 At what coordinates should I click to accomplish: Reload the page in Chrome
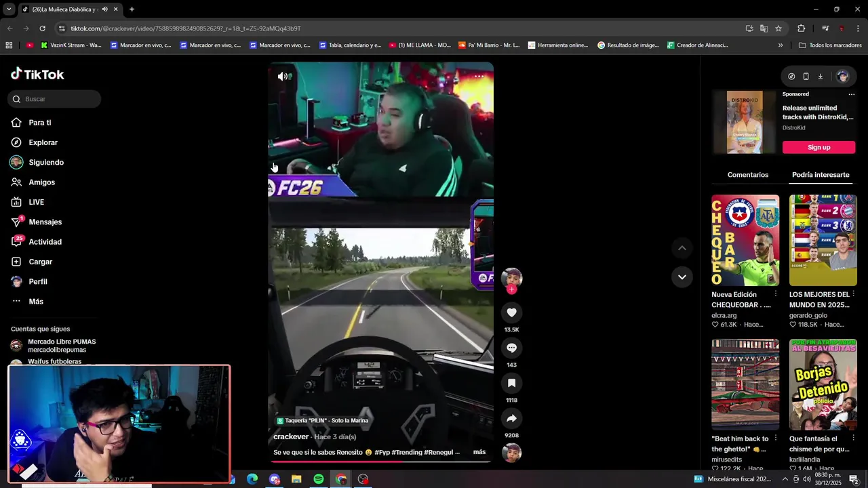pyautogui.click(x=42, y=28)
